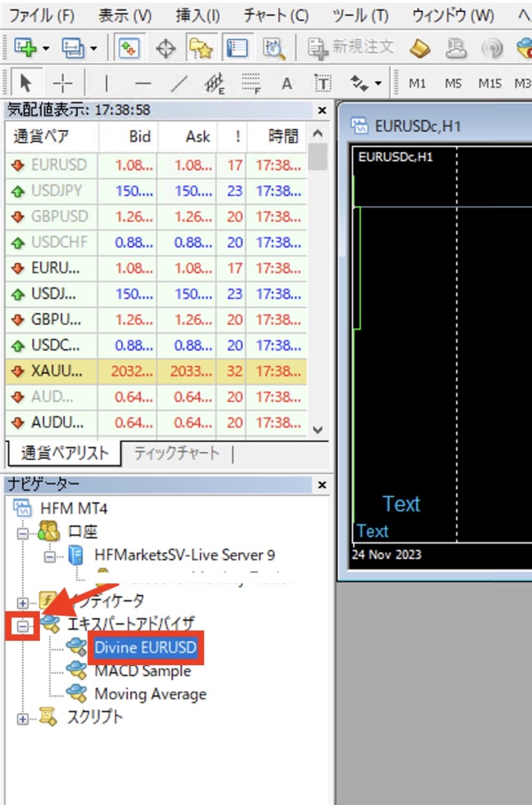This screenshot has width=532, height=805.
Task: Collapse the エキスパートアドバイザ node
Action: (23, 626)
